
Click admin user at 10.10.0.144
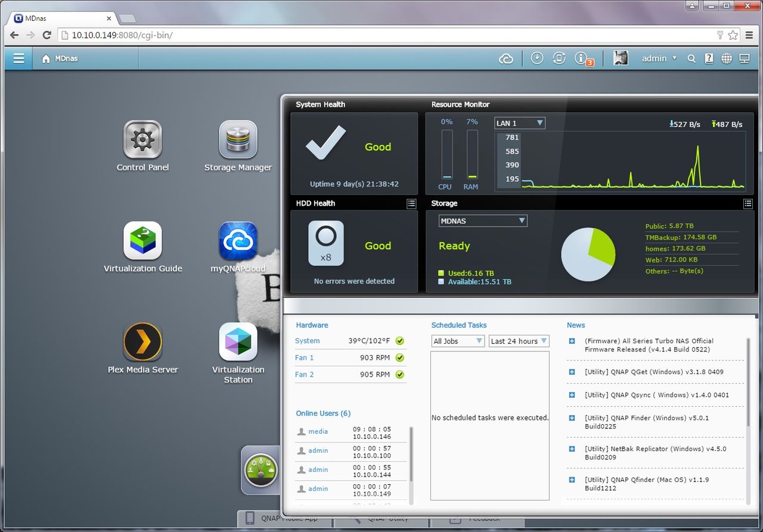point(318,469)
